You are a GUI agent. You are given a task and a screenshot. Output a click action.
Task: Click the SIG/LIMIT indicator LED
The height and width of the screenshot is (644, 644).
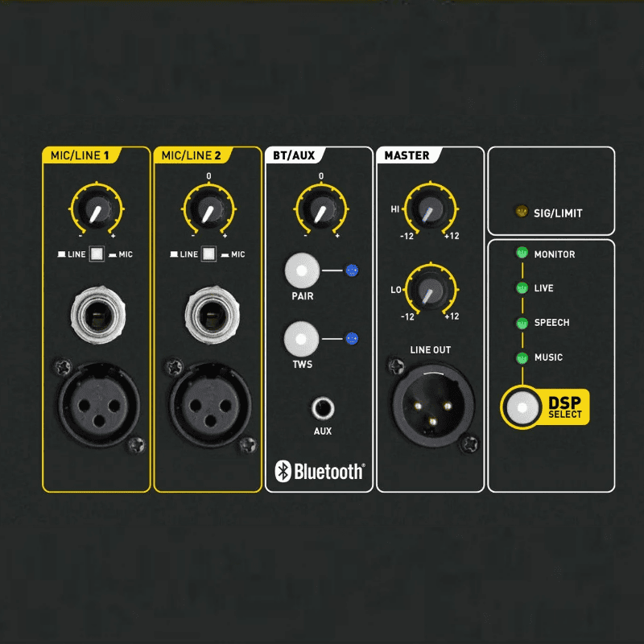coord(521,213)
